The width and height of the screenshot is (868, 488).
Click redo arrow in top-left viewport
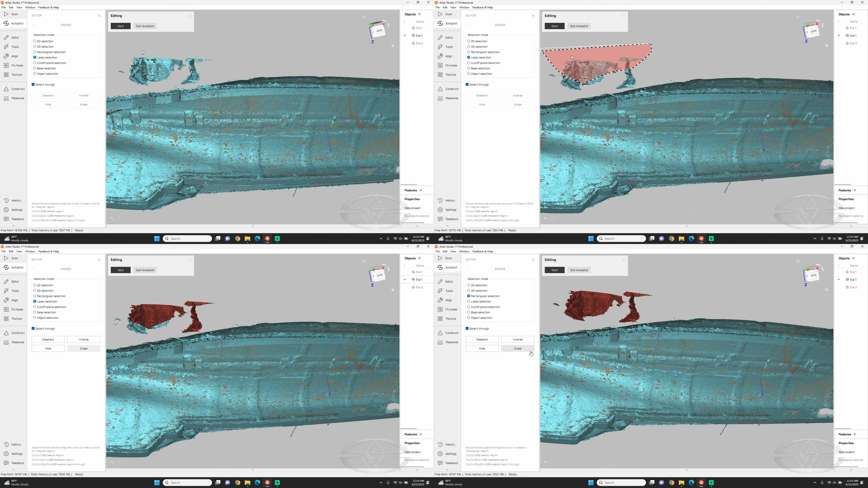click(119, 219)
